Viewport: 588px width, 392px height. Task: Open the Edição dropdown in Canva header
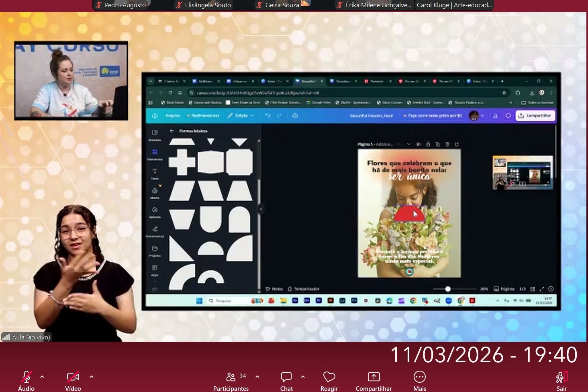tap(241, 116)
